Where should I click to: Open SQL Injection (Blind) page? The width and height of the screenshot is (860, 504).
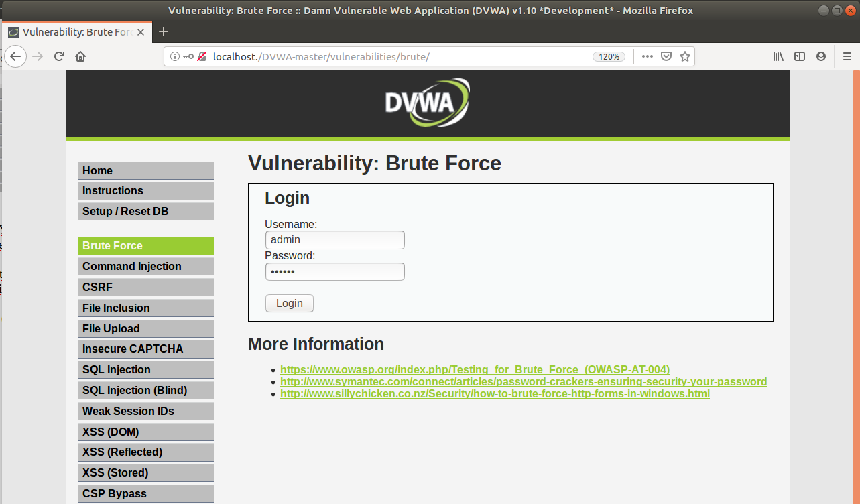coord(146,391)
